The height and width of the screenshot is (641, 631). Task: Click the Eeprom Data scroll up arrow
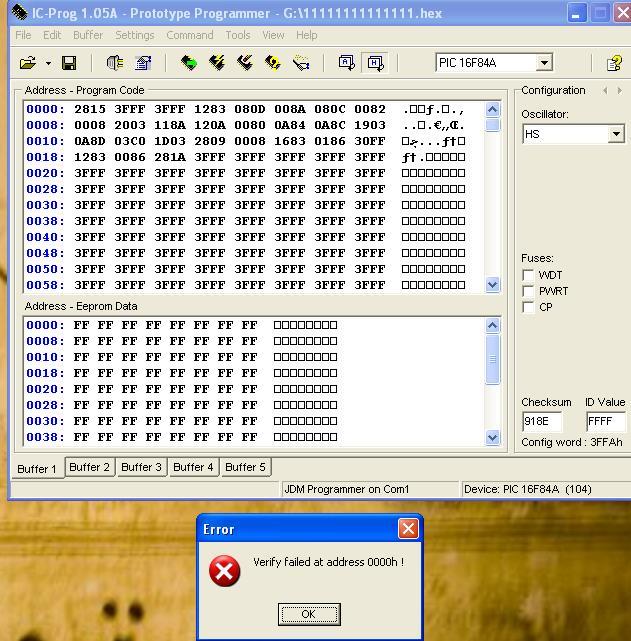click(x=492, y=325)
